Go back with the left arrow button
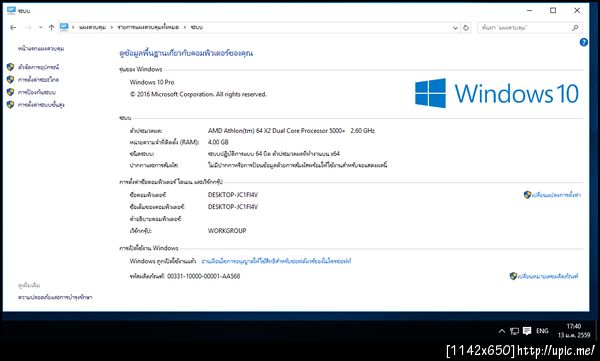The height and width of the screenshot is (361, 600). coord(13,28)
